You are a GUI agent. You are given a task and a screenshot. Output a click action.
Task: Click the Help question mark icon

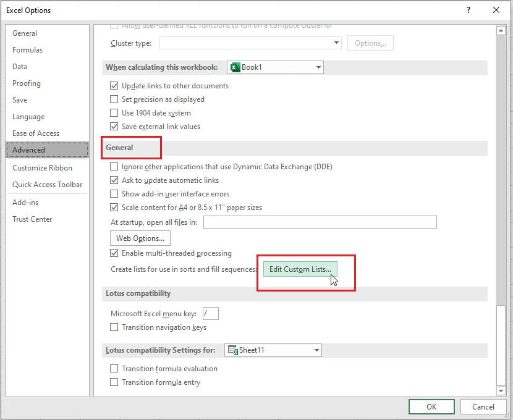[x=468, y=10]
